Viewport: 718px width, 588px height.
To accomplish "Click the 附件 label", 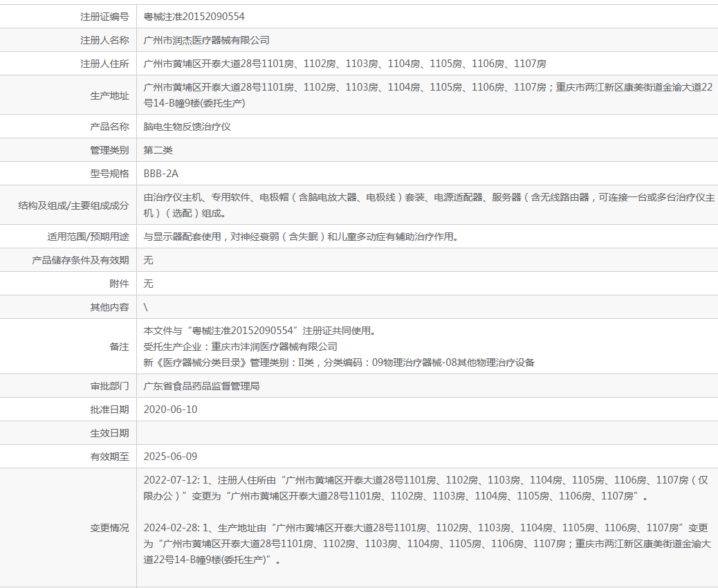I will tap(120, 284).
